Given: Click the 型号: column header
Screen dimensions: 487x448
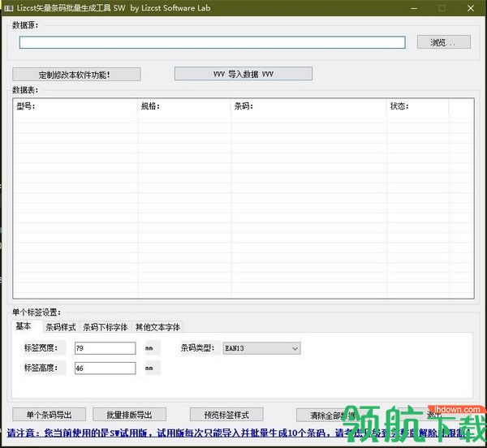Looking at the screenshot, I should (75, 106).
